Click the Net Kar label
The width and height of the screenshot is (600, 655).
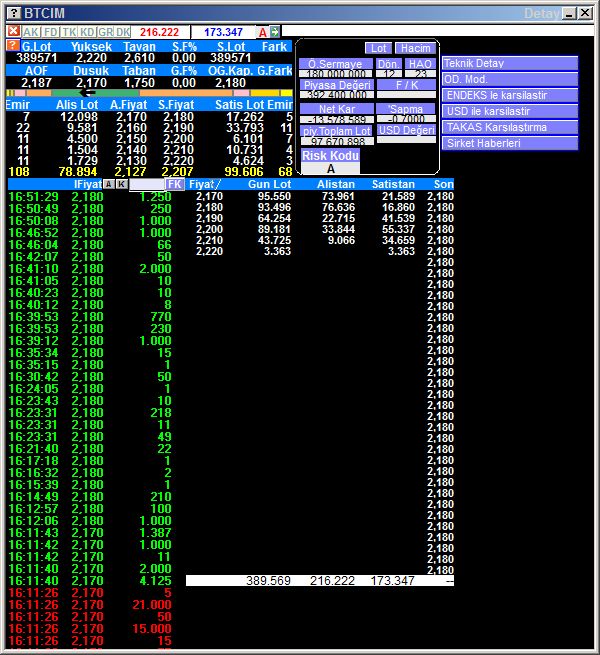(337, 109)
